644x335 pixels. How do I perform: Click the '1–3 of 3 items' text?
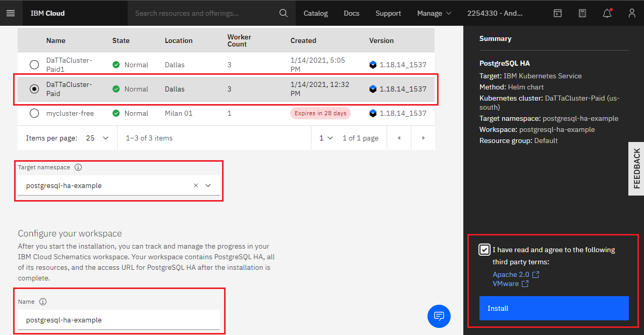(149, 138)
